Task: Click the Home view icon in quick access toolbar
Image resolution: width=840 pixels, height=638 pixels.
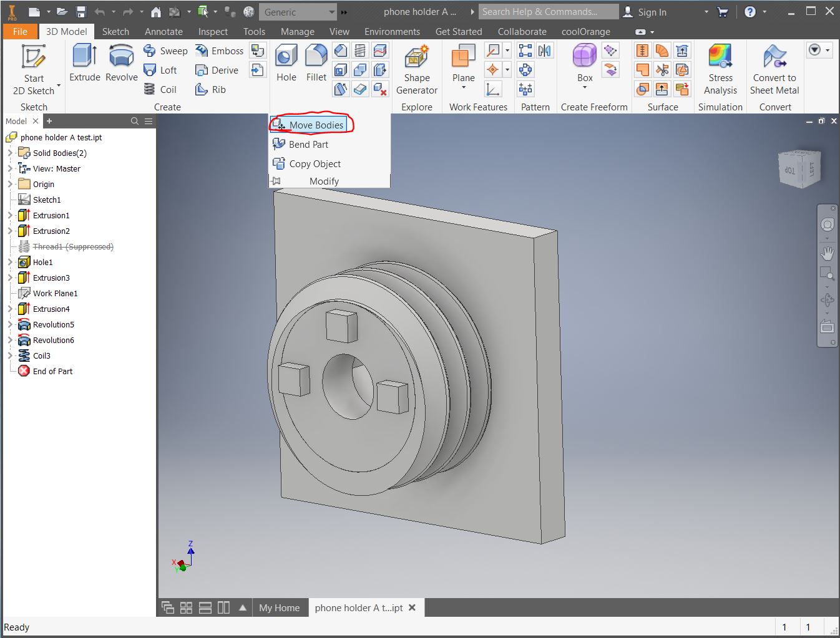Action: (156, 12)
